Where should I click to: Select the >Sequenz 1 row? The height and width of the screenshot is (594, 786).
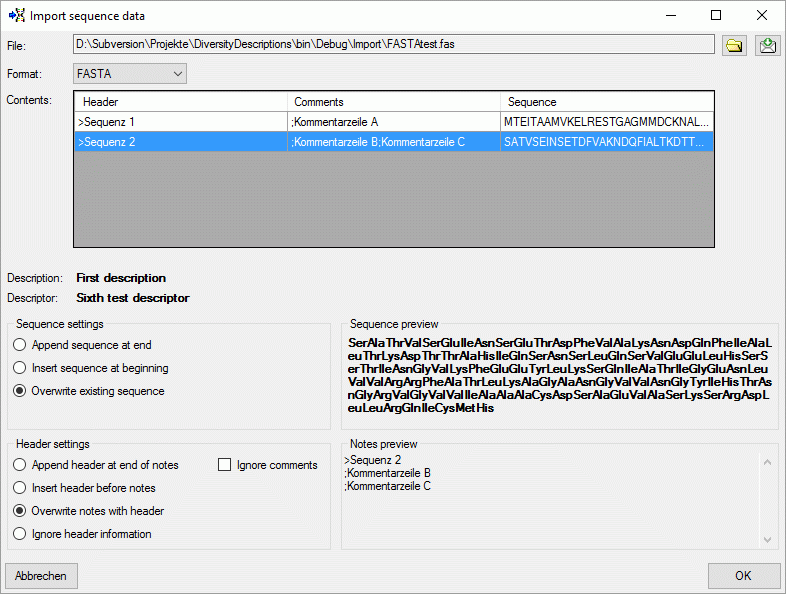point(394,122)
